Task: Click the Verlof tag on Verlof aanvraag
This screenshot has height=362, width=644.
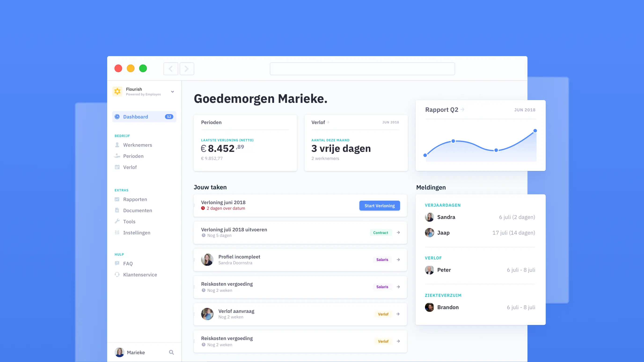Action: click(383, 314)
